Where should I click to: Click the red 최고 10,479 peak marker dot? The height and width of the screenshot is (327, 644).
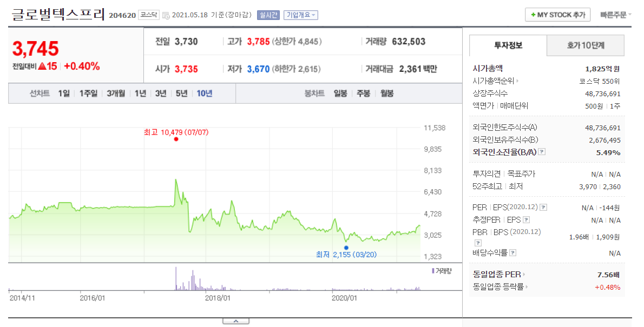point(176,139)
